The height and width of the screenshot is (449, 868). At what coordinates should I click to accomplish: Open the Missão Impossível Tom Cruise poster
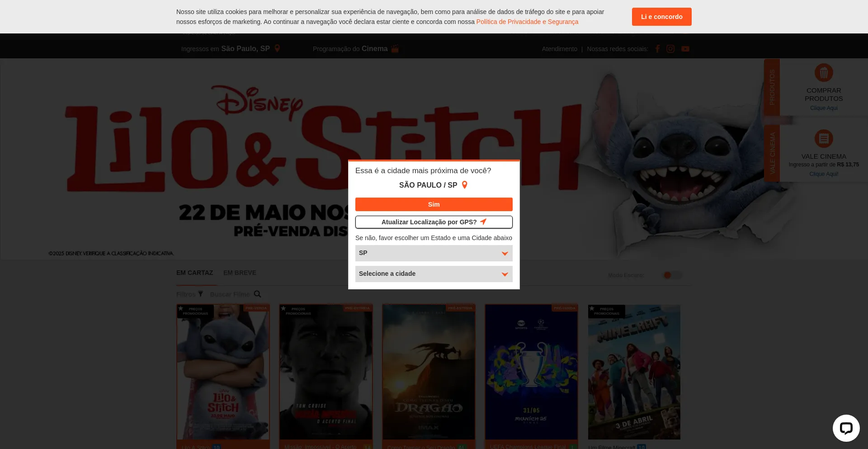pyautogui.click(x=326, y=372)
